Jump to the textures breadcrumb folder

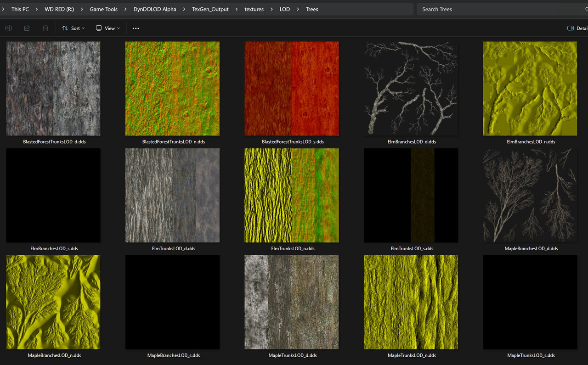click(x=254, y=9)
